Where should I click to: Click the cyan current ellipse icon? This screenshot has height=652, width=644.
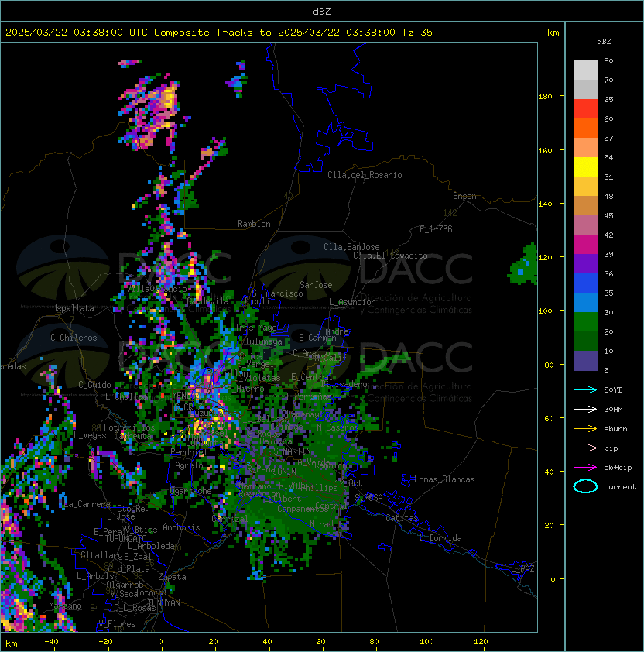click(x=585, y=486)
